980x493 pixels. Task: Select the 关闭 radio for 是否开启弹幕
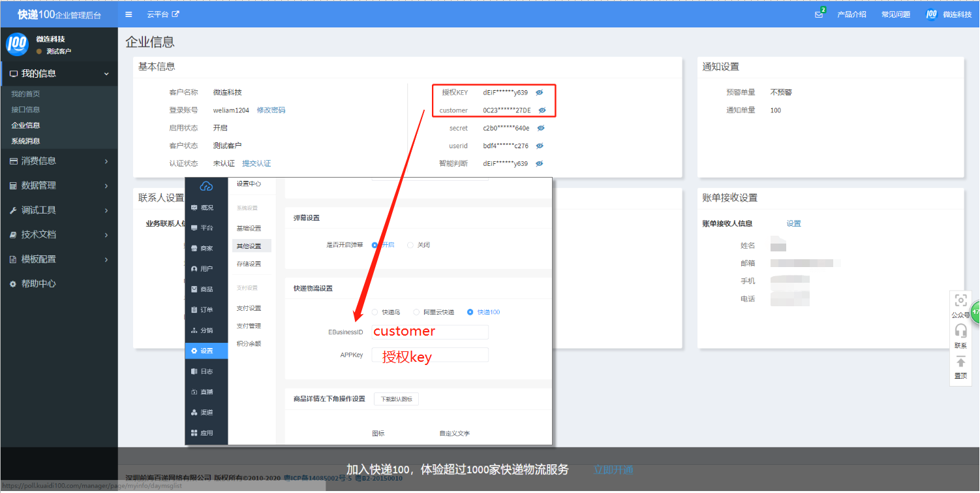coord(410,245)
